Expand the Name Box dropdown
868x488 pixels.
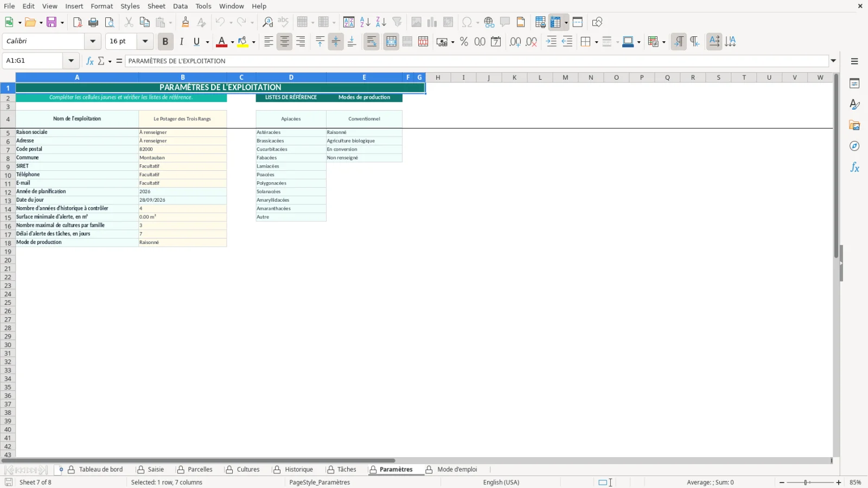[71, 61]
